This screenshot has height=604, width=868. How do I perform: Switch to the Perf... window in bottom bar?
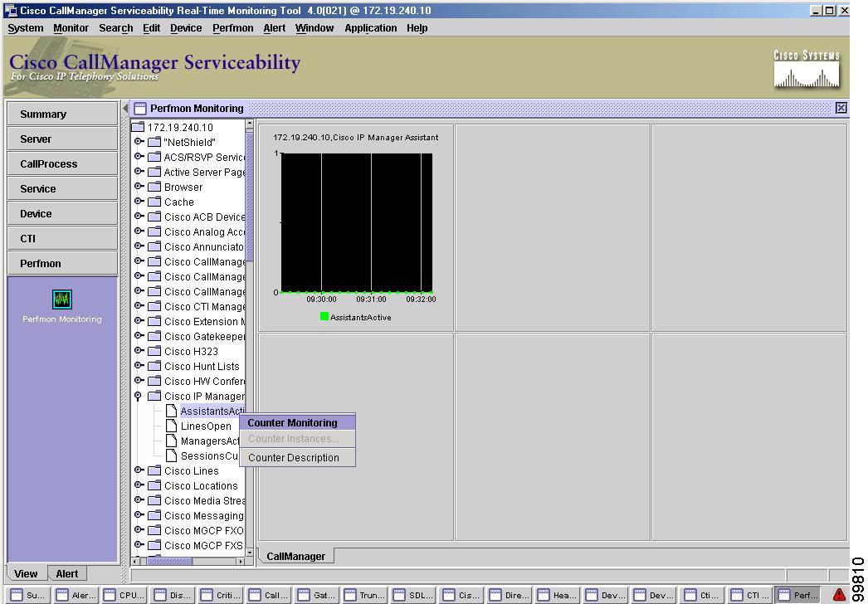click(x=797, y=595)
